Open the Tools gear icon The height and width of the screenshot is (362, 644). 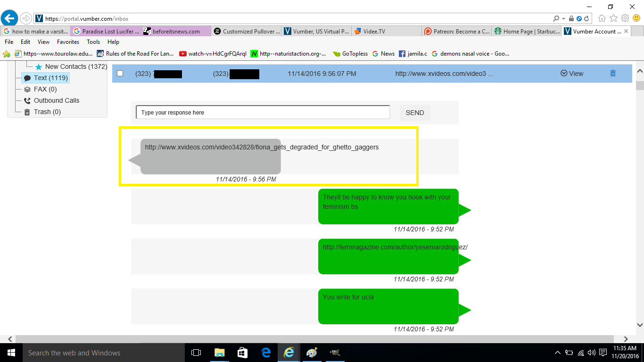[x=625, y=18]
